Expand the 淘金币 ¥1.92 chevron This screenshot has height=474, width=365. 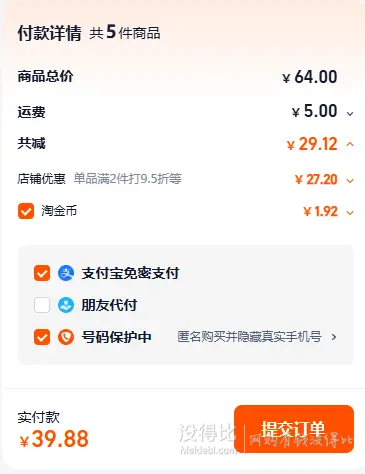point(350,212)
